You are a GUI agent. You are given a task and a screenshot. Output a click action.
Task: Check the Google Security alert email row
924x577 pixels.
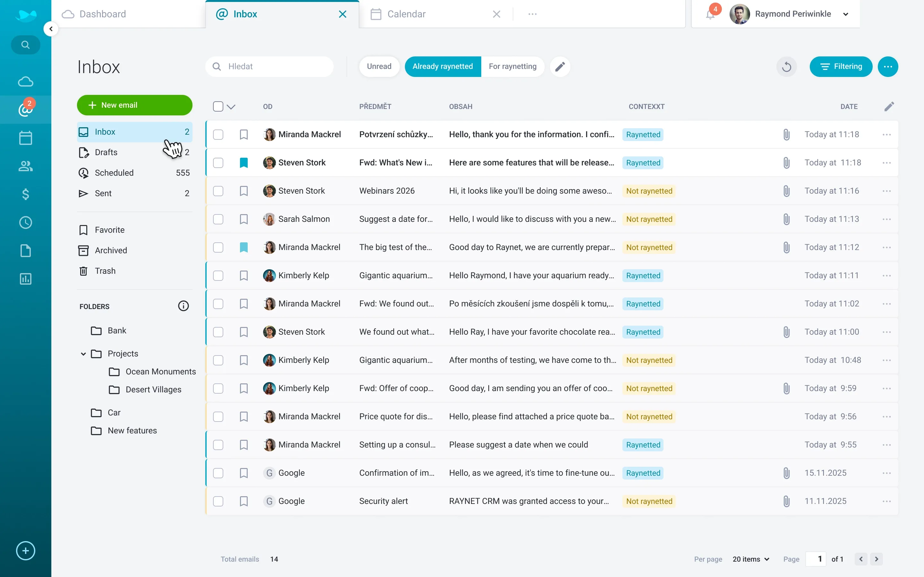218,501
